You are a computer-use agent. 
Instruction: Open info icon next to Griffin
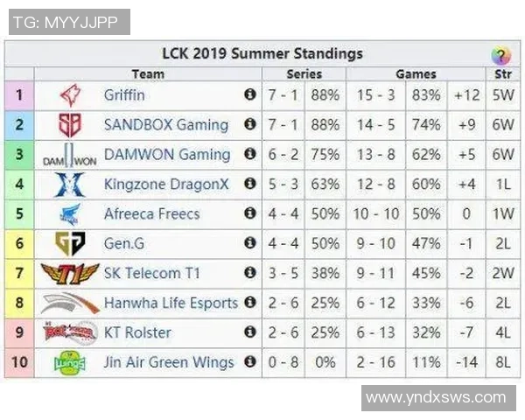(250, 94)
